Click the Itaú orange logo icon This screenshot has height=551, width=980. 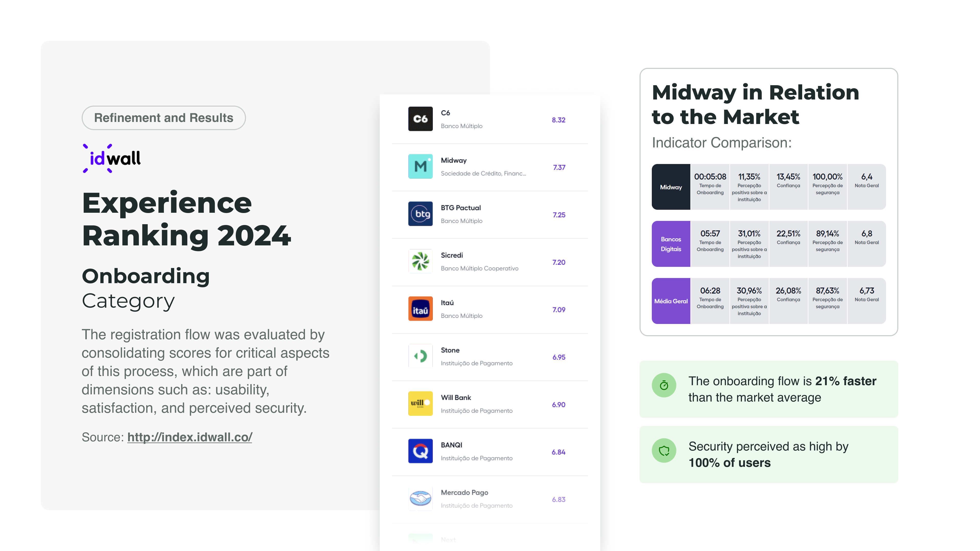[x=420, y=309]
